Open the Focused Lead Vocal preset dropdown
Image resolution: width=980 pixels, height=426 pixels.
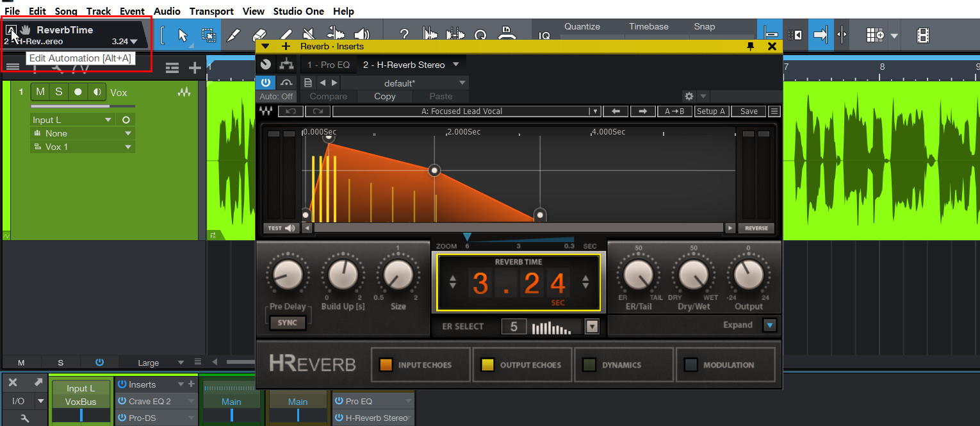pos(594,111)
